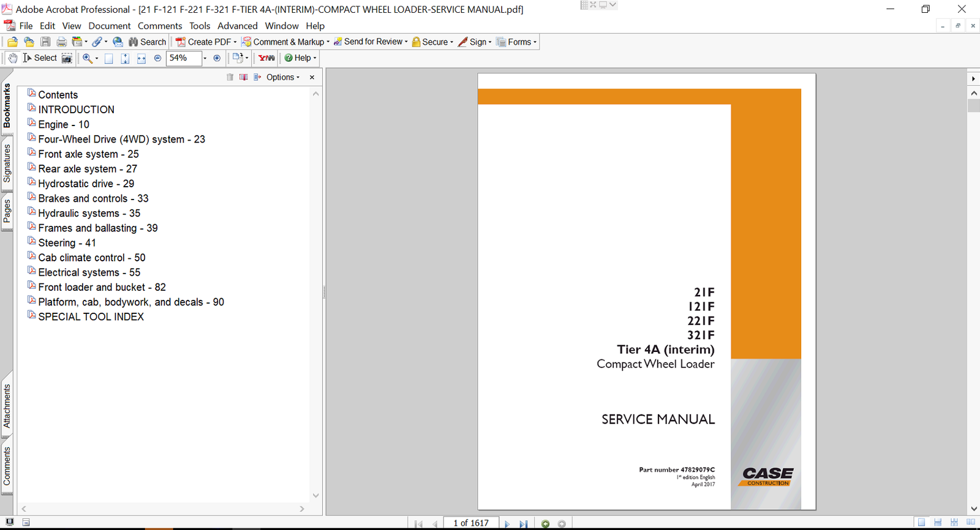Screen dimensions: 980x530
Task: Enable Single Page layout view
Action: coord(921,523)
